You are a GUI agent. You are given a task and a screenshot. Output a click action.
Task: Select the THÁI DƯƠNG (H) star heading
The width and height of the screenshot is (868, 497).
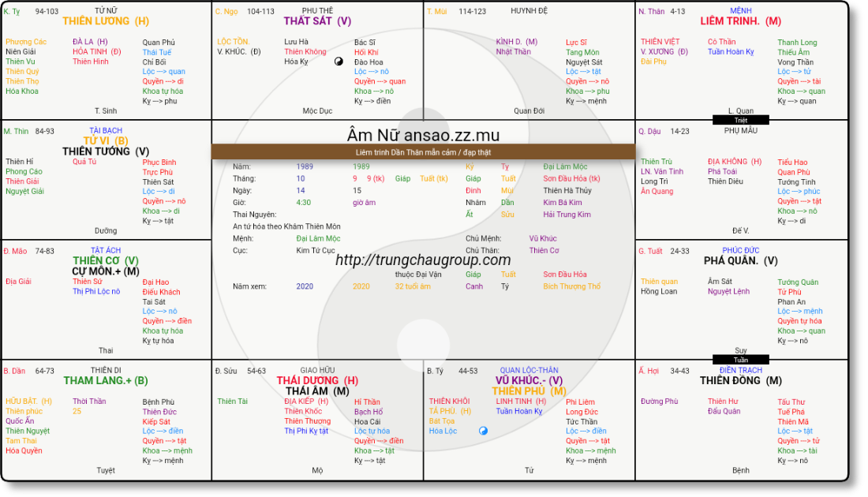317,380
